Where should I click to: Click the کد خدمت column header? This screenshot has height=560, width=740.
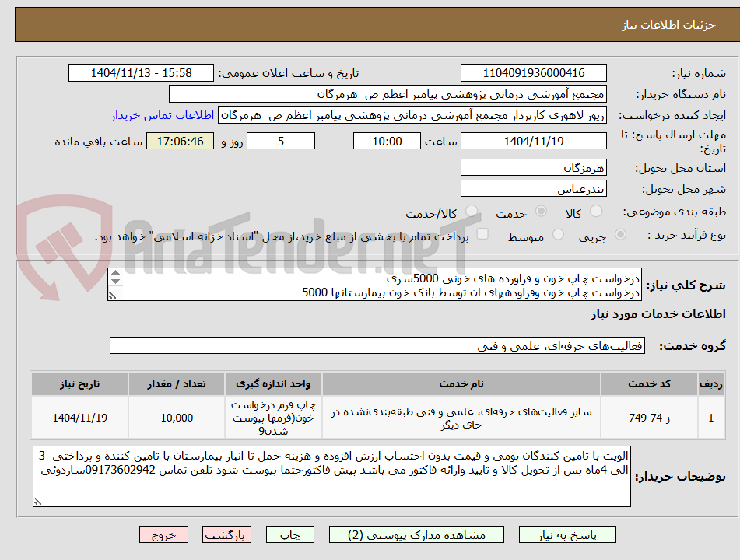tap(649, 384)
